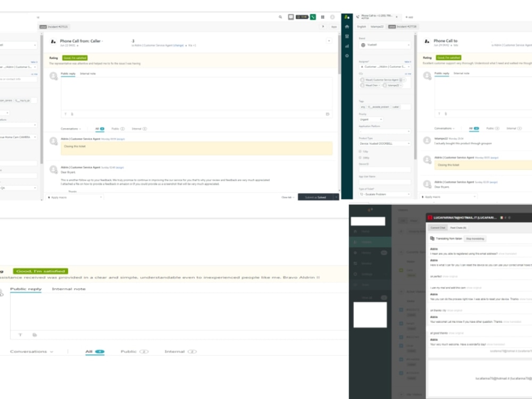
Task: Open the chat conversations icon beside the call timer
Action: click(x=291, y=17)
